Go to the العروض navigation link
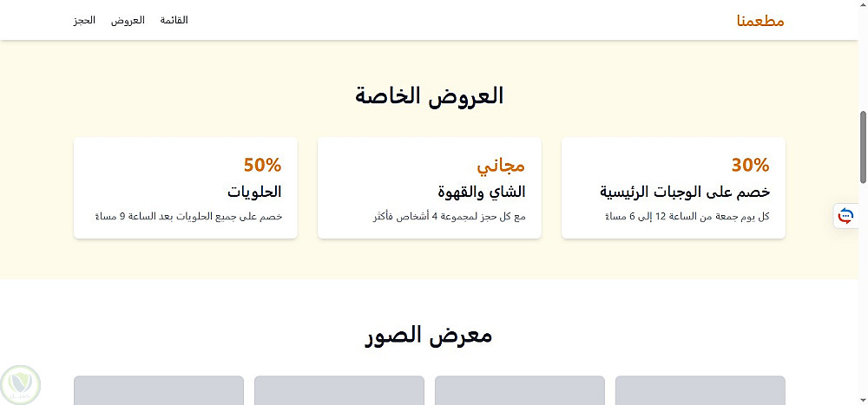The width and height of the screenshot is (868, 405). tap(128, 20)
